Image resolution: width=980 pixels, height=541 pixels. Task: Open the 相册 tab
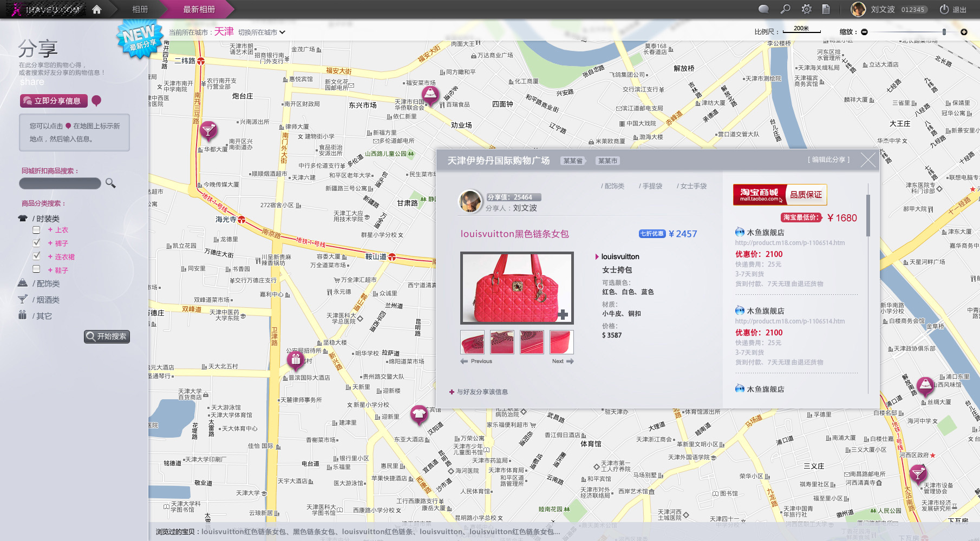[140, 9]
